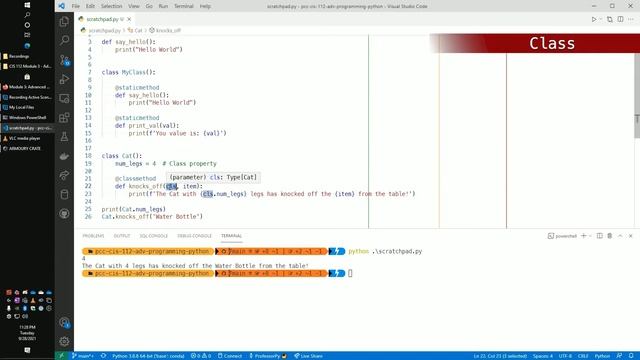Change file encoding UTF-8
640x360 pixels.
pos(565,356)
